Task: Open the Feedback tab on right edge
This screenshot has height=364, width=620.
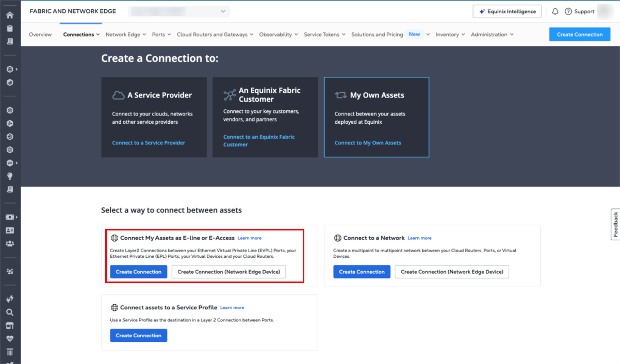Action: pyautogui.click(x=615, y=224)
